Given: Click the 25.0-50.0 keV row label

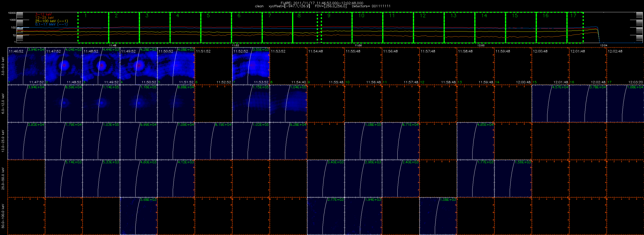Looking at the screenshot, I should [x=3, y=178].
